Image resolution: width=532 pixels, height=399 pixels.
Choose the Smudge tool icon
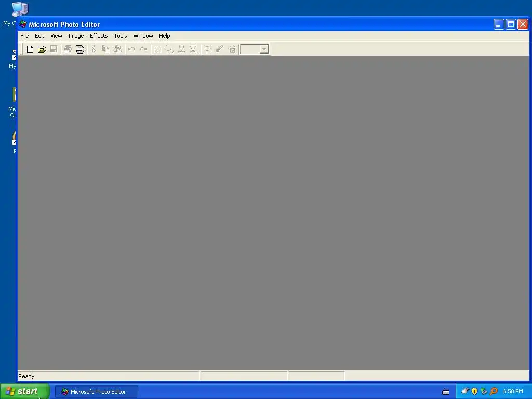181,49
